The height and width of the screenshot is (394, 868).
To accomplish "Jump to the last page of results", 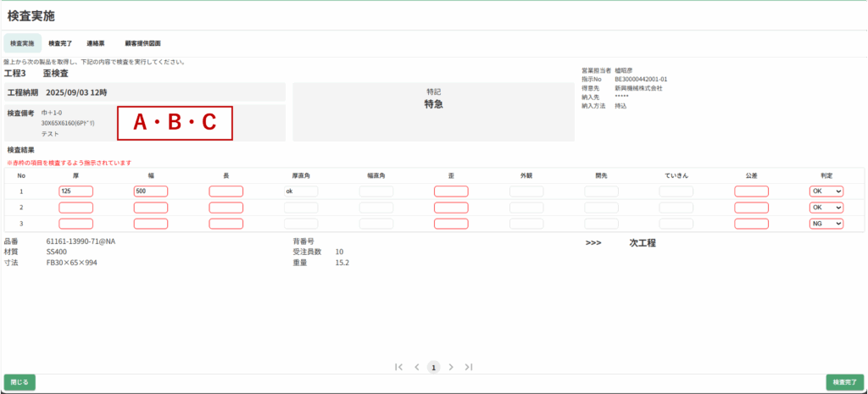I will click(x=469, y=367).
